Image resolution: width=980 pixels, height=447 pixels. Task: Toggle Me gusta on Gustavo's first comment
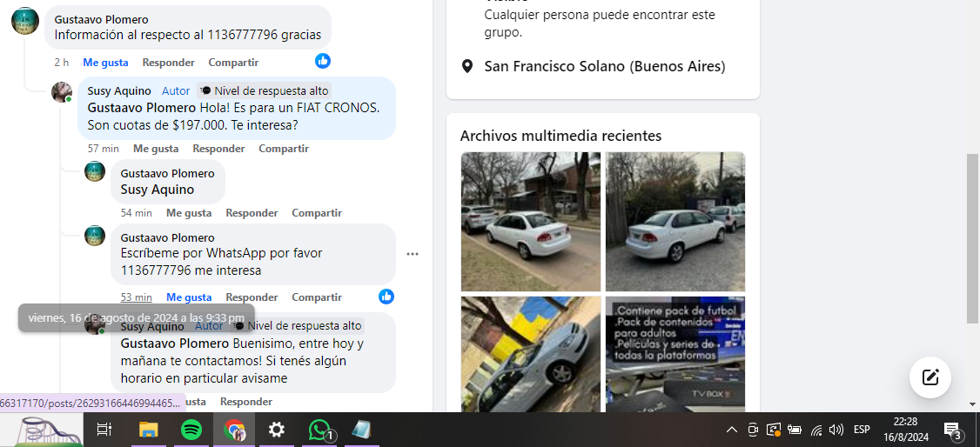(x=105, y=63)
